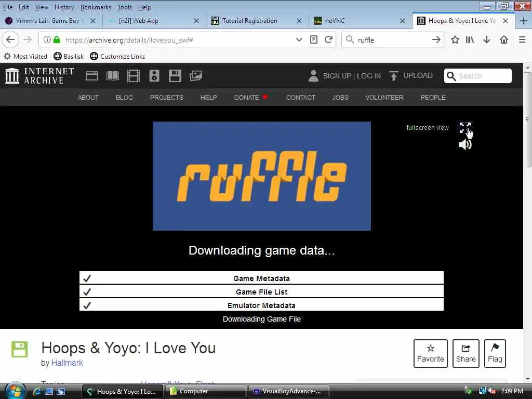532x399 pixels.
Task: Click the user avatar icon beside Sign Up
Action: (x=313, y=76)
